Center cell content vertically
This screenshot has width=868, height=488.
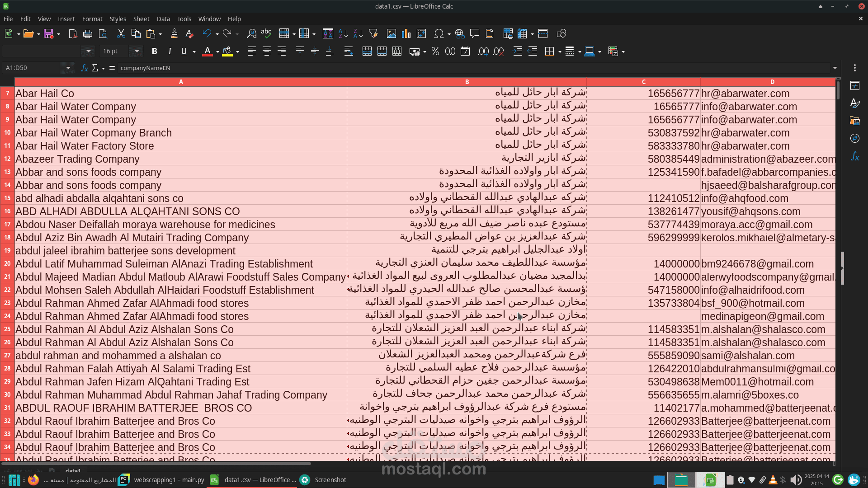click(x=315, y=52)
